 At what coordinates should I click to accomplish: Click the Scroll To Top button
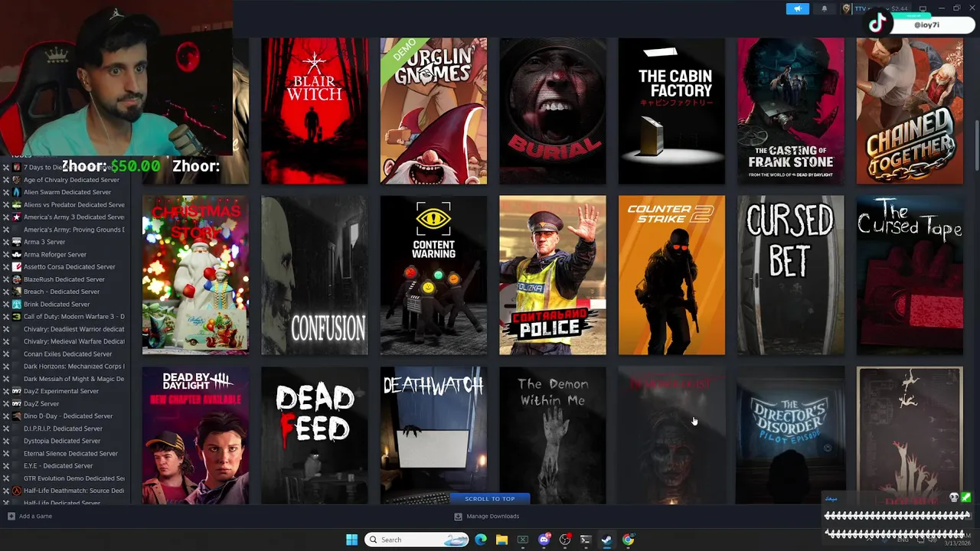pos(490,499)
